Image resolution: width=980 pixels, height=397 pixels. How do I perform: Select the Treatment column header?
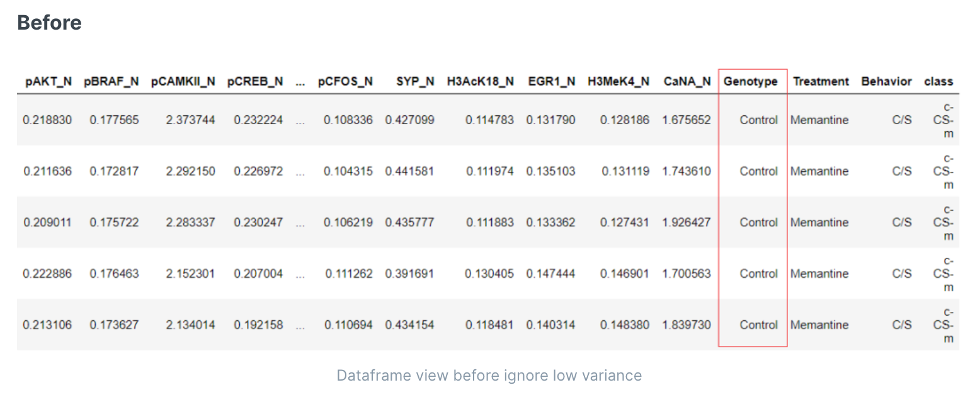tap(821, 81)
